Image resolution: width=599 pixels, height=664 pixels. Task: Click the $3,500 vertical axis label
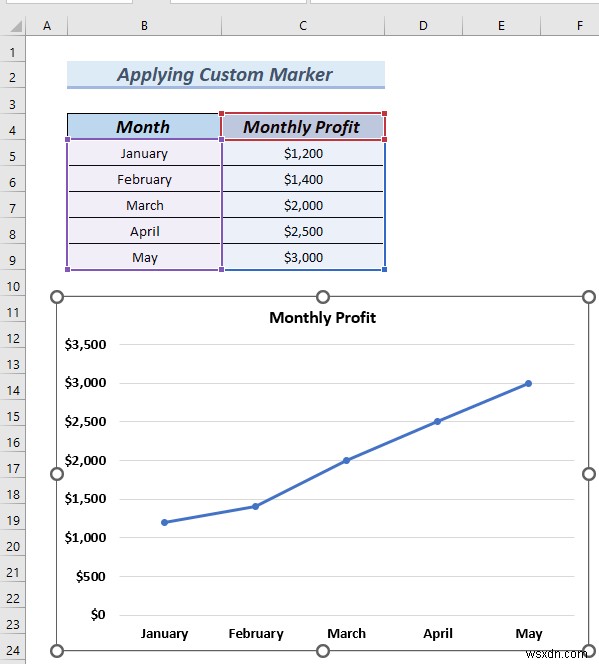coord(85,344)
